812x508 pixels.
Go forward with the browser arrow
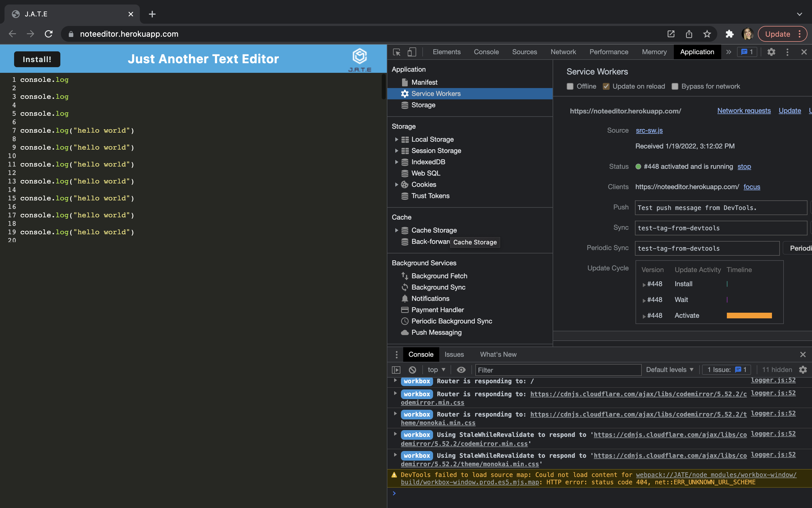click(x=30, y=34)
